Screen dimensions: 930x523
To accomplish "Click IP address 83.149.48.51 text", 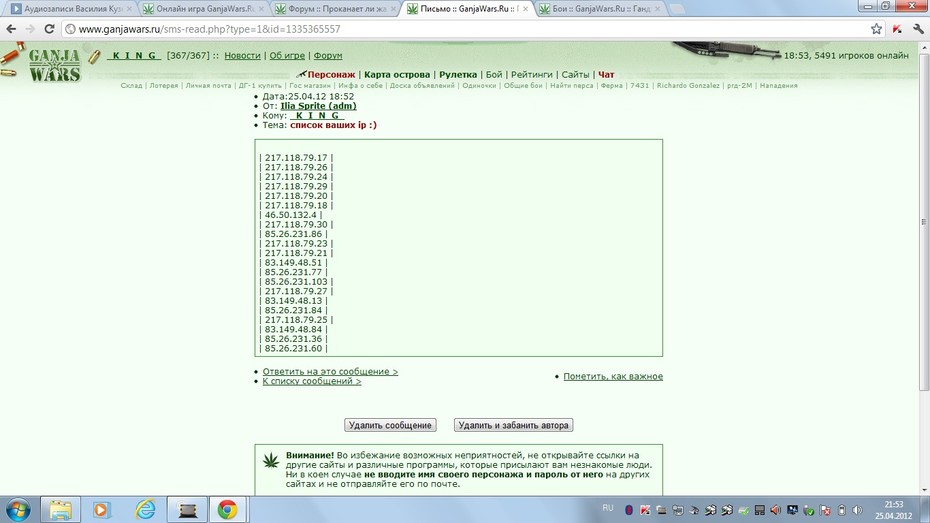I will [293, 262].
